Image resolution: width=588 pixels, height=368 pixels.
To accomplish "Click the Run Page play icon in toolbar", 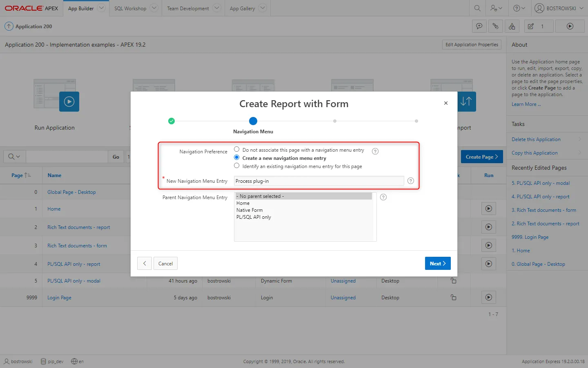I will pyautogui.click(x=570, y=26).
